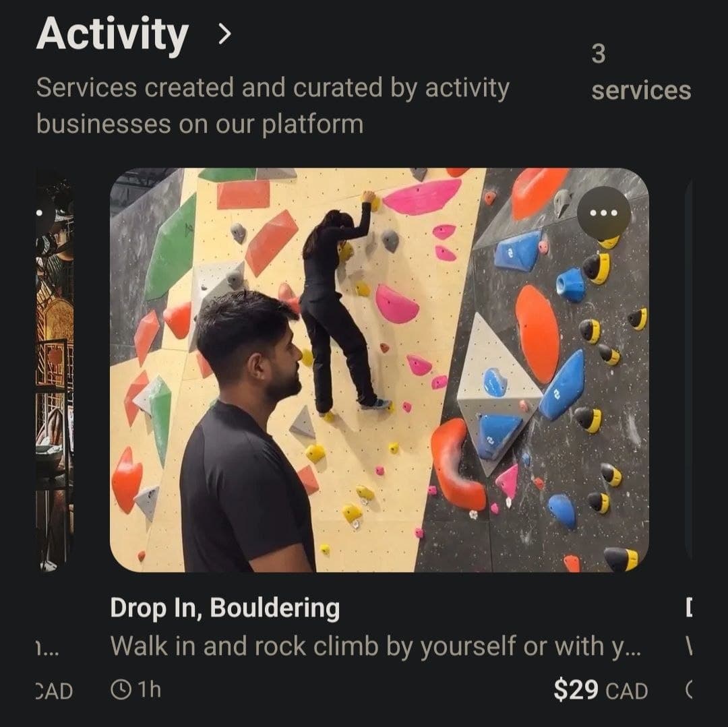This screenshot has height=727, width=728.
Task: Click the $29 CAD price
Action: (600, 691)
